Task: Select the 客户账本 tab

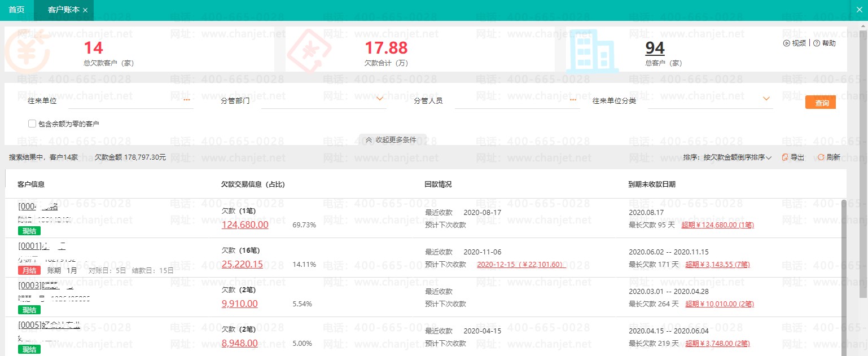Action: [63, 10]
